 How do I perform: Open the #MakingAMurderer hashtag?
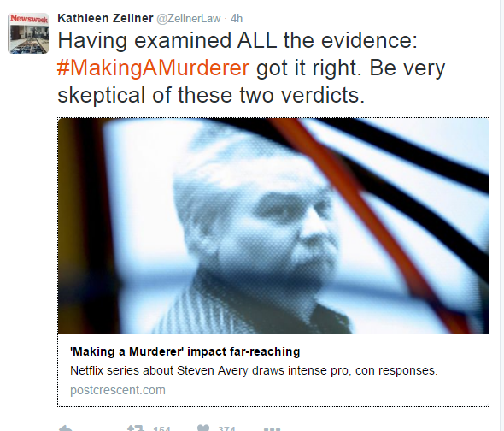pyautogui.click(x=153, y=68)
